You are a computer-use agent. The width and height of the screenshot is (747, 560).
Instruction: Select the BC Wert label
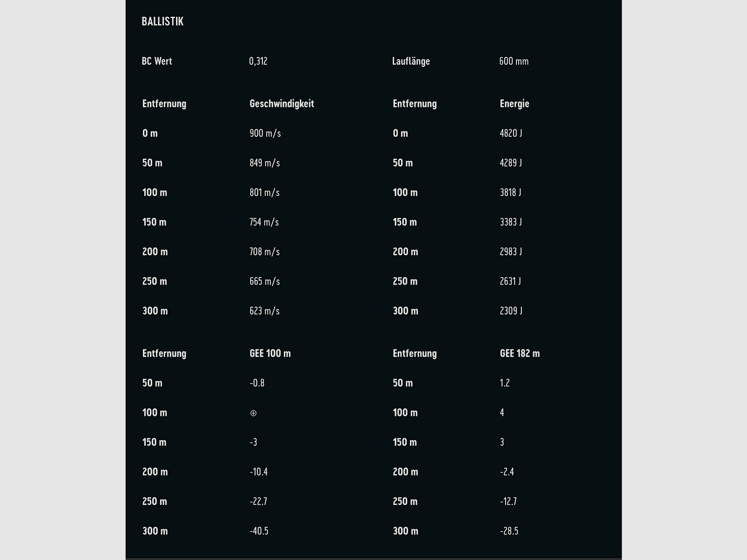(157, 61)
